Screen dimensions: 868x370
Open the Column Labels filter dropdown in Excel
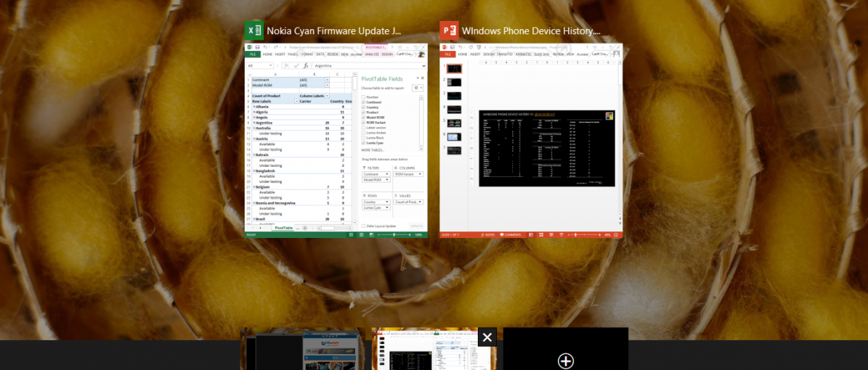pos(327,96)
